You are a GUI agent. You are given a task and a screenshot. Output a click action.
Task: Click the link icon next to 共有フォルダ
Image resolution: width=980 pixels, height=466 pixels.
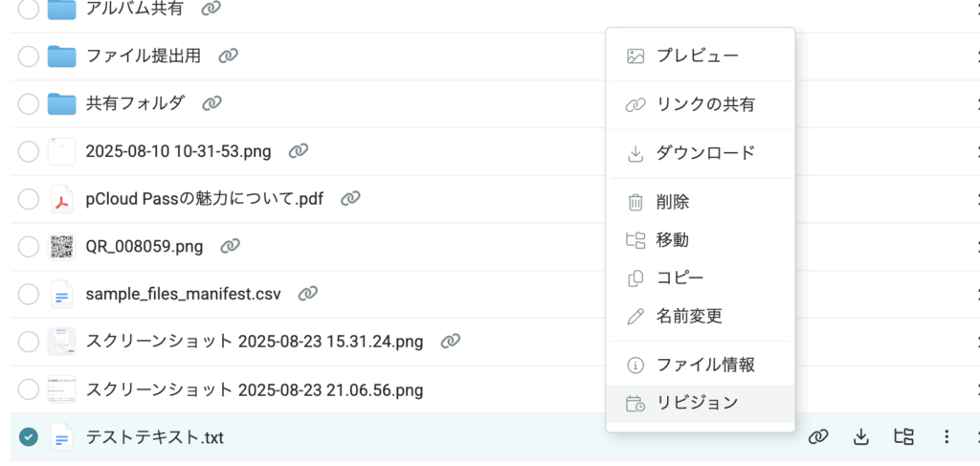(x=212, y=103)
